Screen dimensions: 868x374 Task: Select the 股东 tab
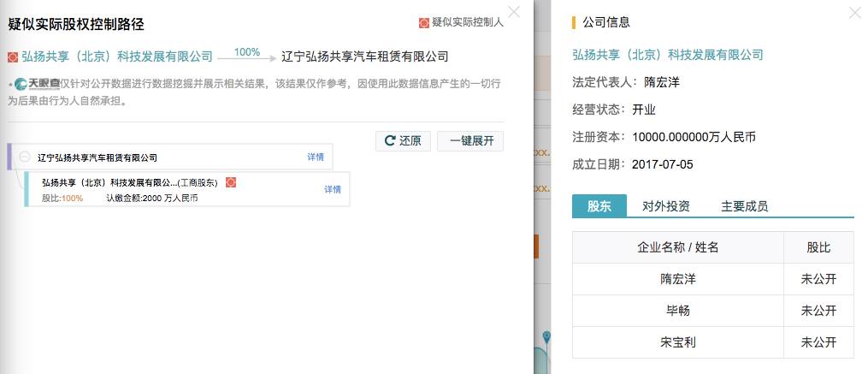coord(599,206)
